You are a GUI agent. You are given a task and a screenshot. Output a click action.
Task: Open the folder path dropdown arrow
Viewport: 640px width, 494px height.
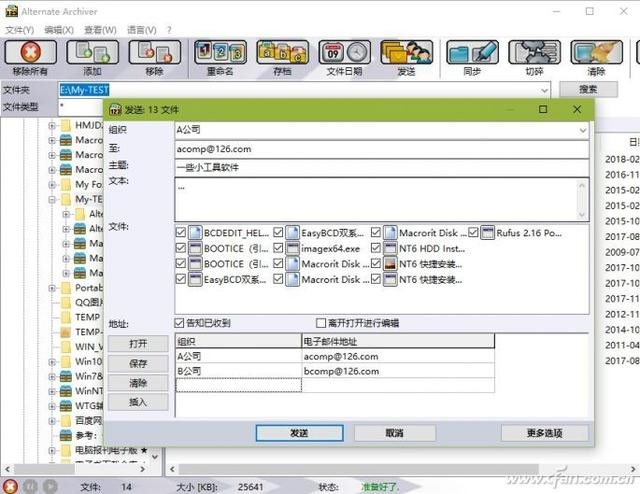tap(544, 90)
